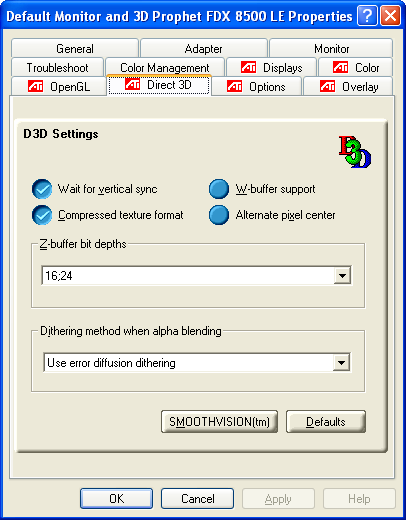The width and height of the screenshot is (406, 520).
Task: Click the question mark help icon in title bar
Action: (367, 16)
